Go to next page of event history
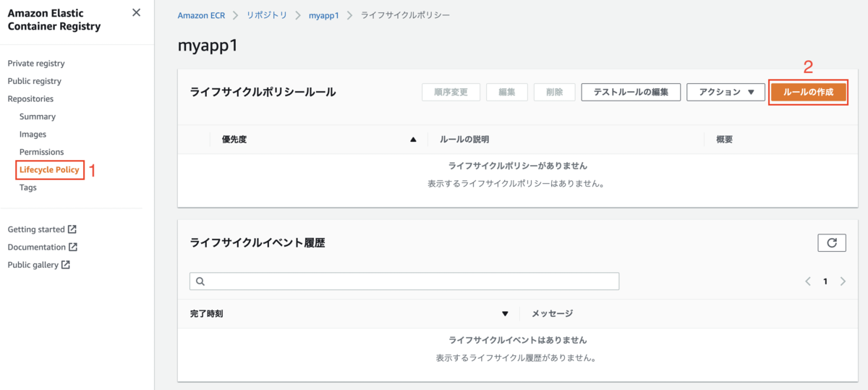 (843, 281)
